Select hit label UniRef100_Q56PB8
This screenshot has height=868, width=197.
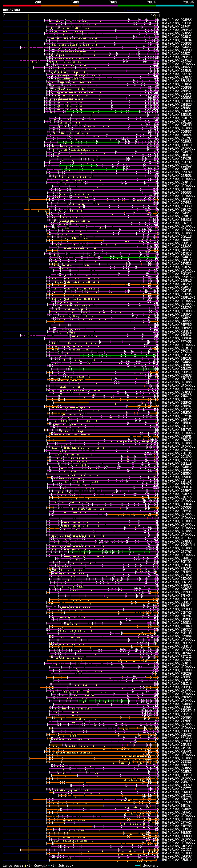(176, 50)
